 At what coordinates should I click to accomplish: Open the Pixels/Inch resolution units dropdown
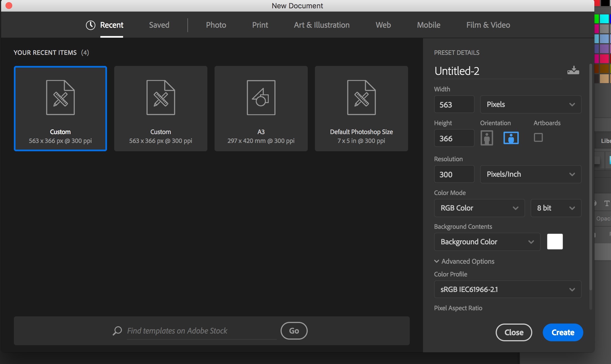530,174
